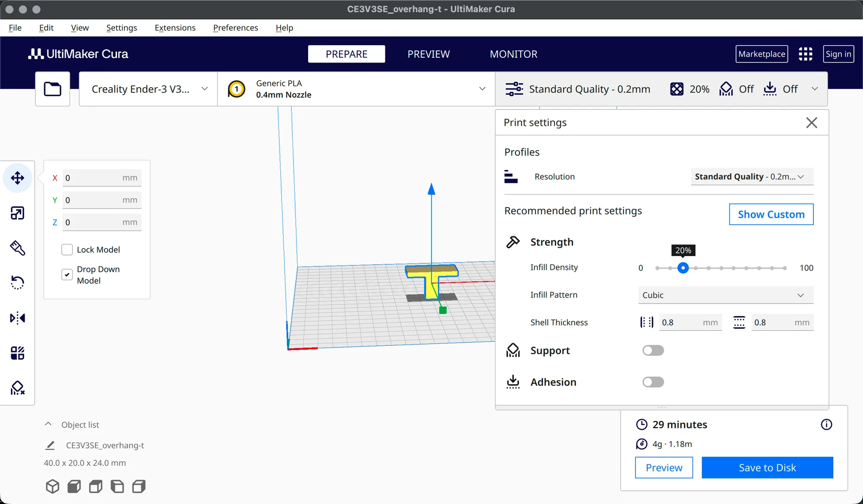Click the Adhesion section icon
This screenshot has width=863, height=504.
[513, 382]
